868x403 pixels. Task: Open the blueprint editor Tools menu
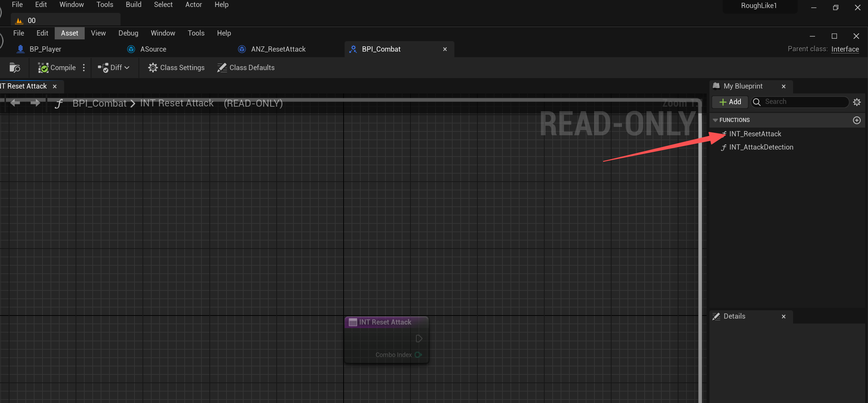[x=196, y=33]
